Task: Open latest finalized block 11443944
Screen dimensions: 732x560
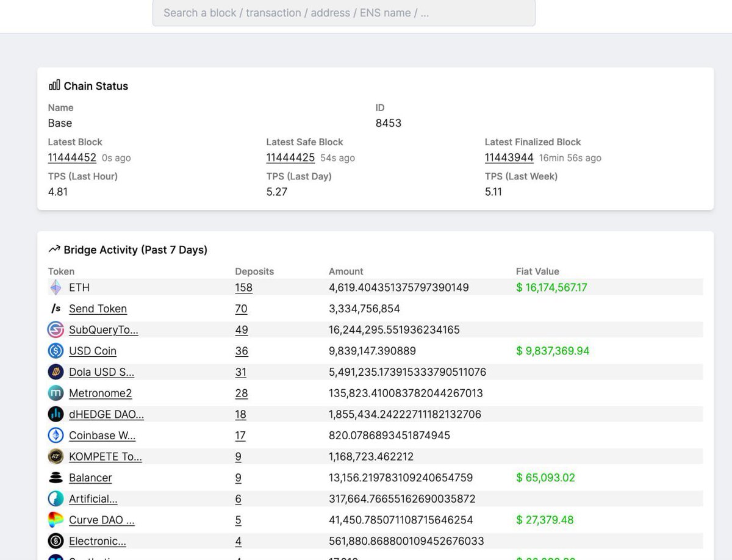Action: (509, 157)
